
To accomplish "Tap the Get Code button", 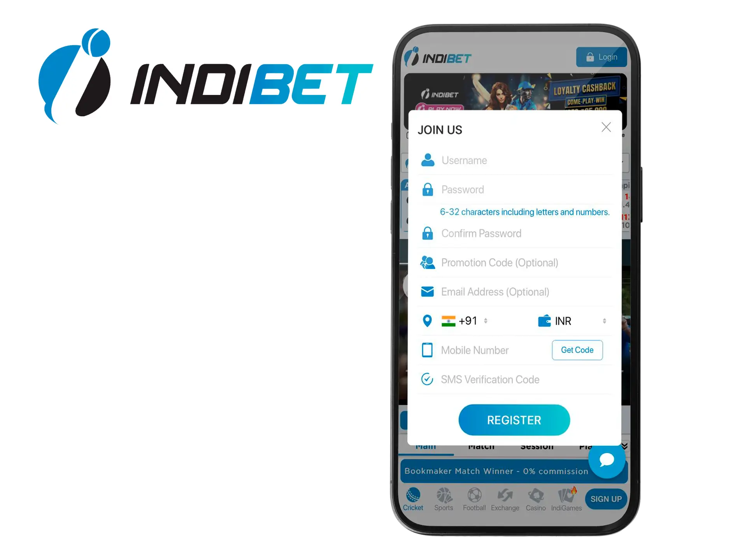I will 577,351.
